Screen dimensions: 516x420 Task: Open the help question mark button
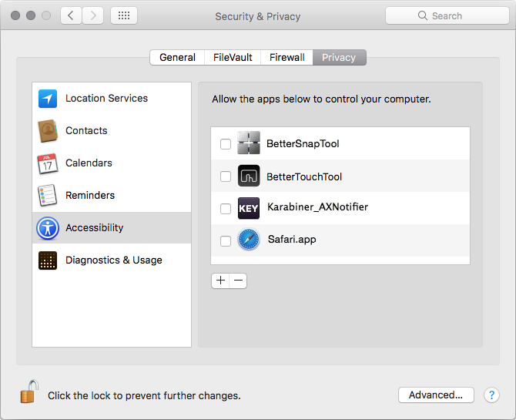pos(491,395)
